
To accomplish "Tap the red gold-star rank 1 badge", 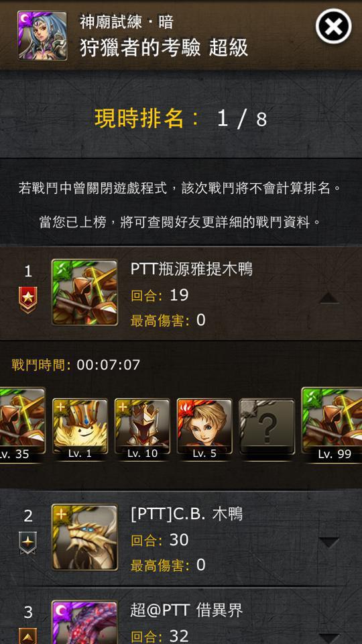I will [28, 300].
